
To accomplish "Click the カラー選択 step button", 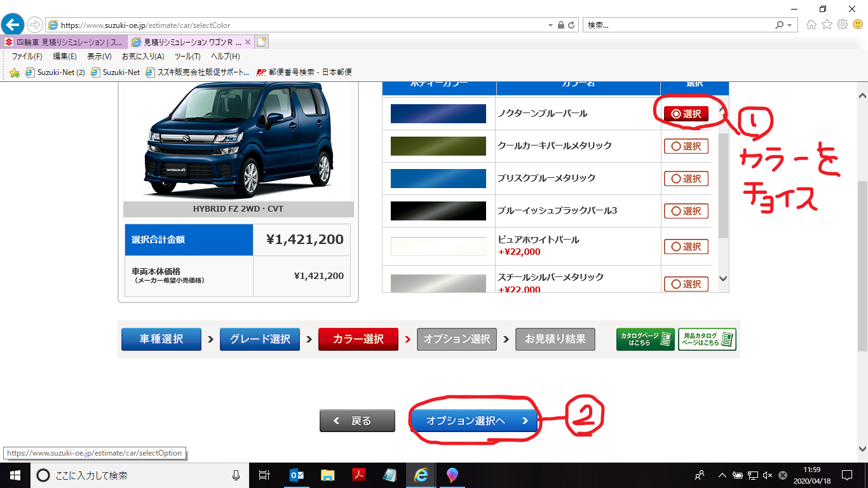I will [x=358, y=339].
